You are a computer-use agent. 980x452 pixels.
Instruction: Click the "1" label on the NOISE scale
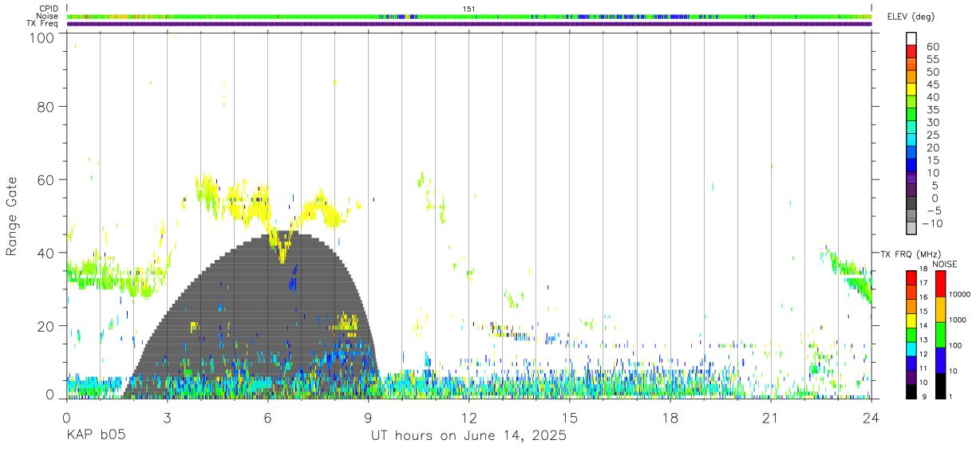point(950,396)
